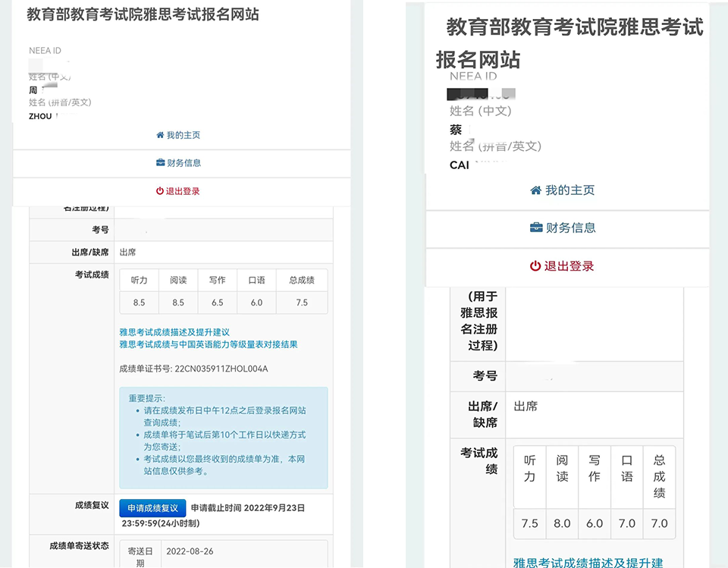Click the mailing date 2022-08-26

coord(190,551)
